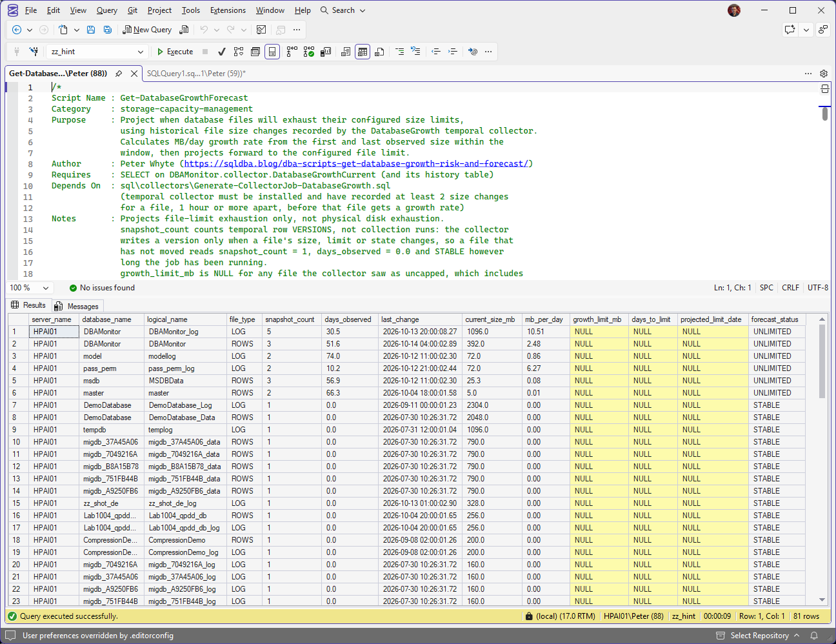Open the sqldba.blog link in the script header
Screen dimensions: 836x644
pos(356,164)
